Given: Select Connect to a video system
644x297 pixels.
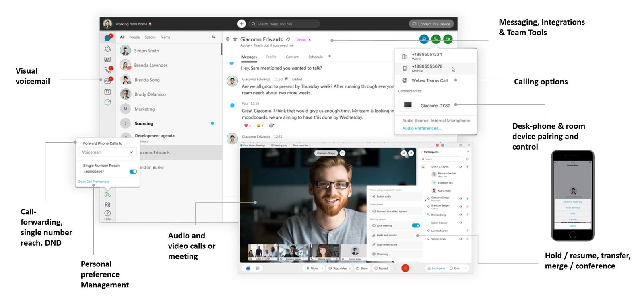Looking at the screenshot, I should pyautogui.click(x=396, y=211).
